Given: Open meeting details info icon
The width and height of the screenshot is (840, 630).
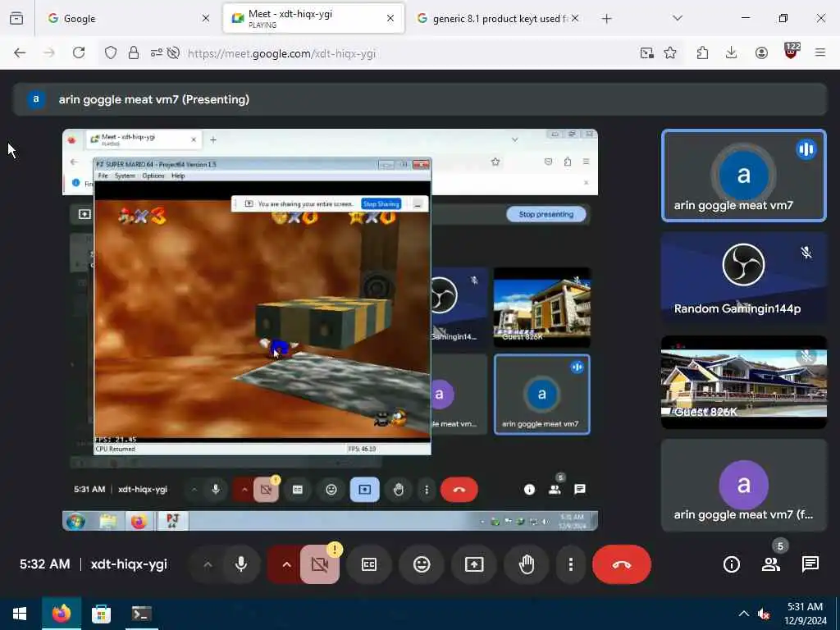Looking at the screenshot, I should [731, 564].
